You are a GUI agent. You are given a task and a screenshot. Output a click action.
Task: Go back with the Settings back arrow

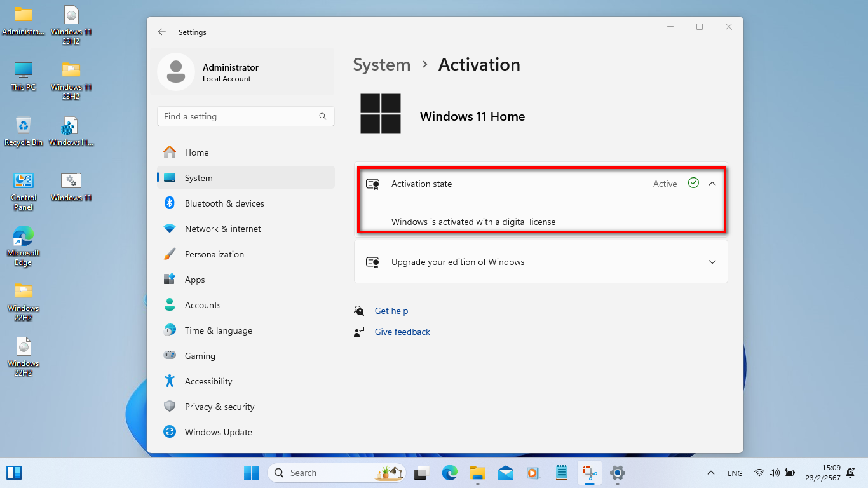[162, 32]
